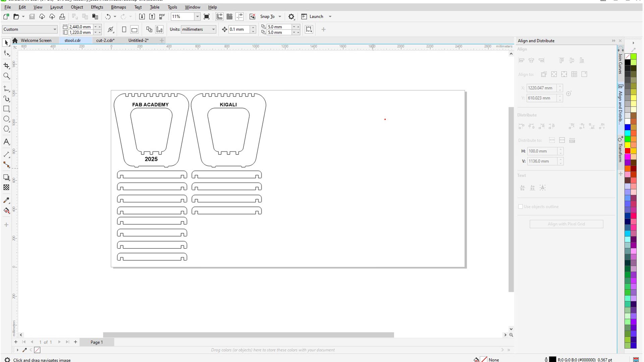Screen dimensions: 644x362
Task: Open the zoom level dropdown
Action: coord(197,16)
